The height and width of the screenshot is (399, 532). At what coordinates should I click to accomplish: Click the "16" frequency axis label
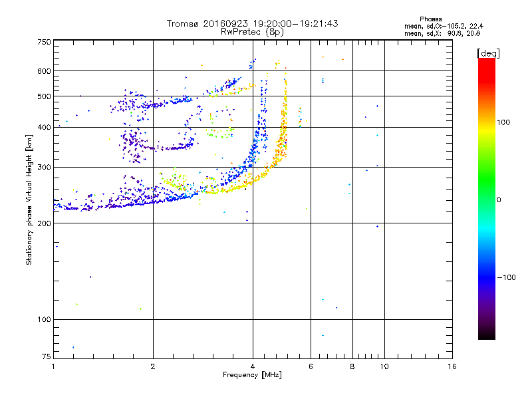(452, 366)
